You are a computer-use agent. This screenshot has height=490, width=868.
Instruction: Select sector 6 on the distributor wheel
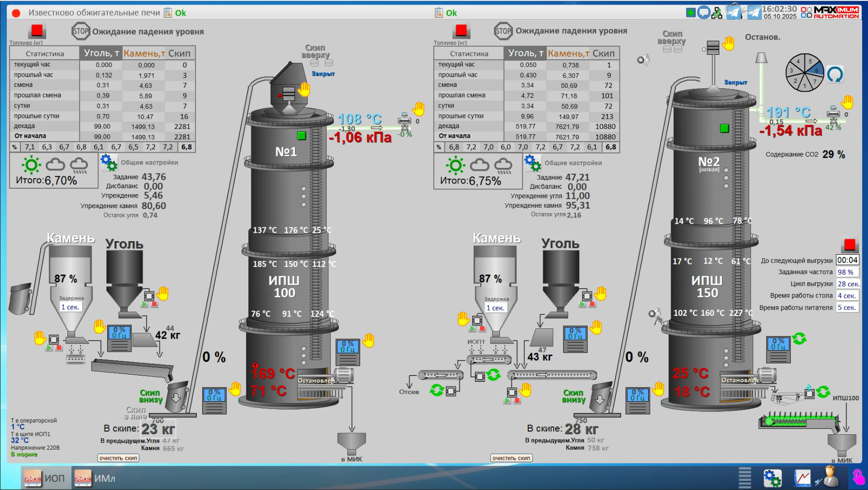click(x=817, y=70)
